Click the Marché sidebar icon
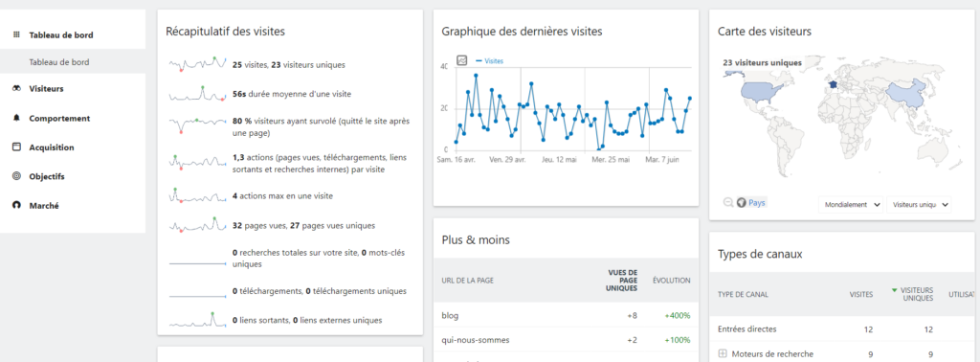Screen dimensions: 980x362 click(x=17, y=205)
